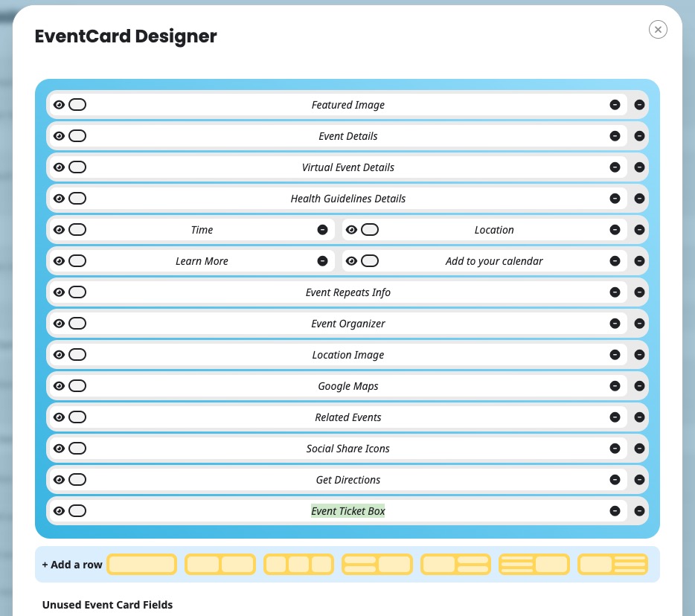Click the rounded box icon on Event Ticket Box
Image resolution: width=695 pixels, height=616 pixels.
[x=77, y=511]
